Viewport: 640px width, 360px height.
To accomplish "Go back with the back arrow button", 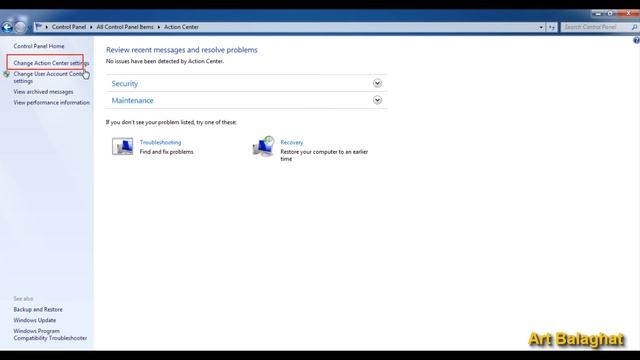I will [x=7, y=27].
